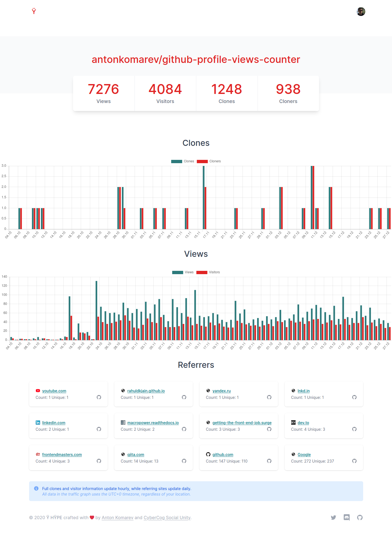Screen dimensions: 392x534
Task: Open GitHub icon on linkedin.com card
Action: pos(99,429)
